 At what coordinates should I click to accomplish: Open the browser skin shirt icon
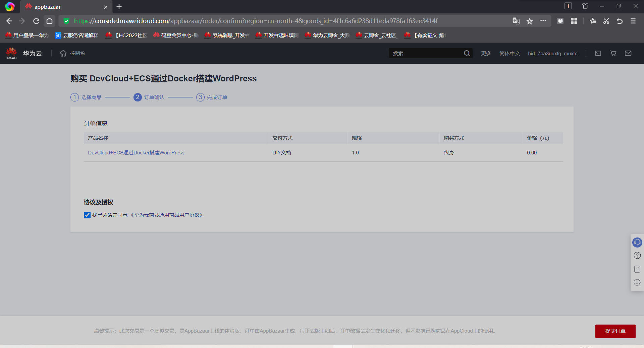pos(585,6)
